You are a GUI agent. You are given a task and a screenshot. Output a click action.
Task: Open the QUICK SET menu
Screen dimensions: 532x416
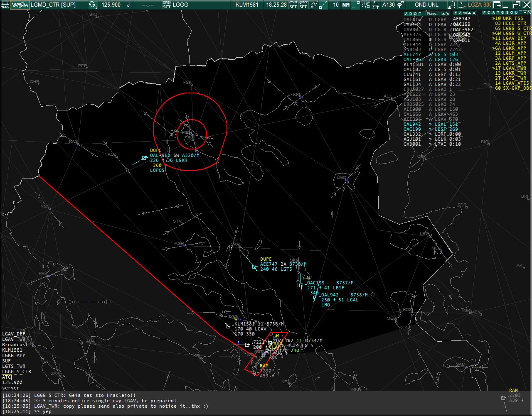[304, 5]
